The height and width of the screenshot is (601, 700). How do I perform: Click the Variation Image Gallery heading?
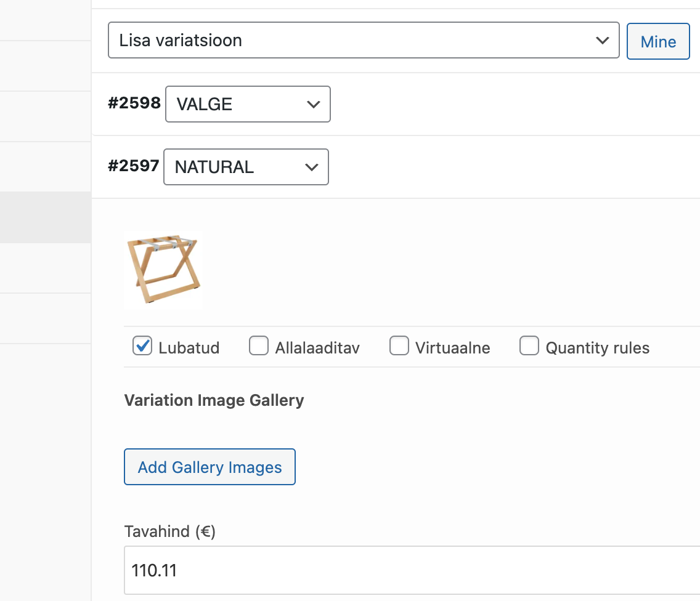pyautogui.click(x=214, y=400)
